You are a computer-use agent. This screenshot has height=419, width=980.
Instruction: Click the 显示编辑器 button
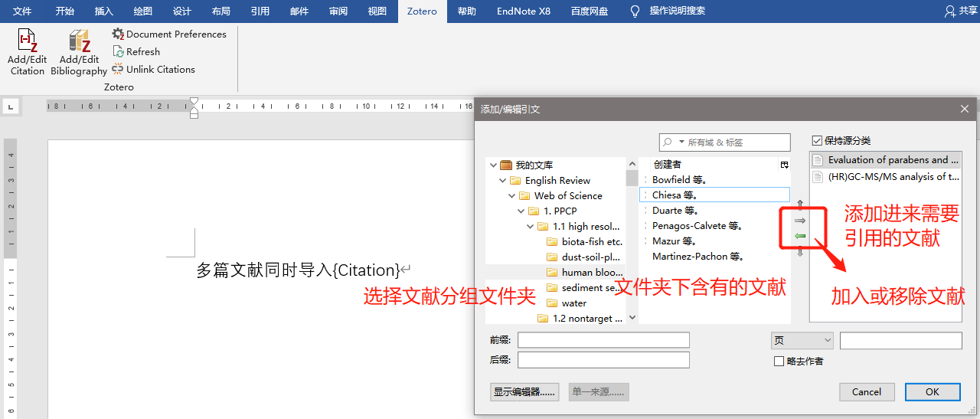coord(524,392)
